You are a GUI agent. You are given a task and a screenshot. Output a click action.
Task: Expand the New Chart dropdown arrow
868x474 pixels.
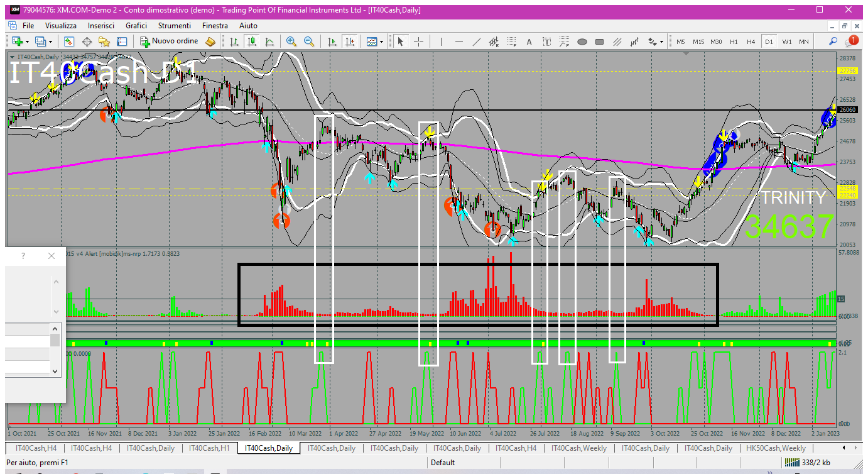(x=26, y=41)
